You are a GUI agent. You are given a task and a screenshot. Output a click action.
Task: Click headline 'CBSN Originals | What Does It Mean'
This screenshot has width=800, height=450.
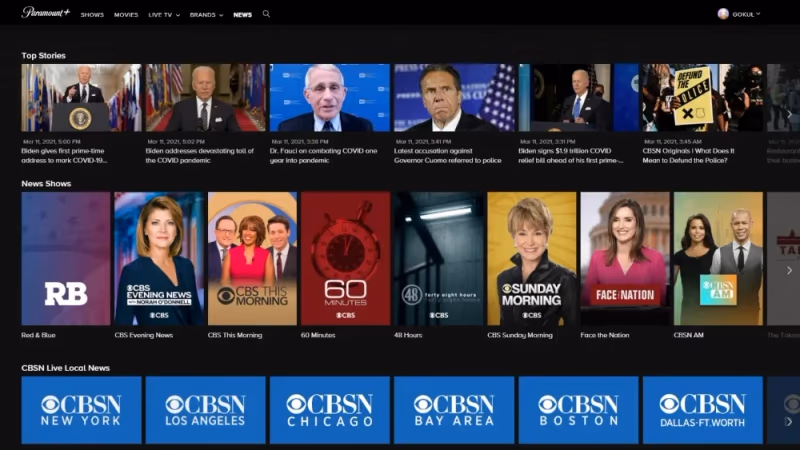pyautogui.click(x=688, y=156)
